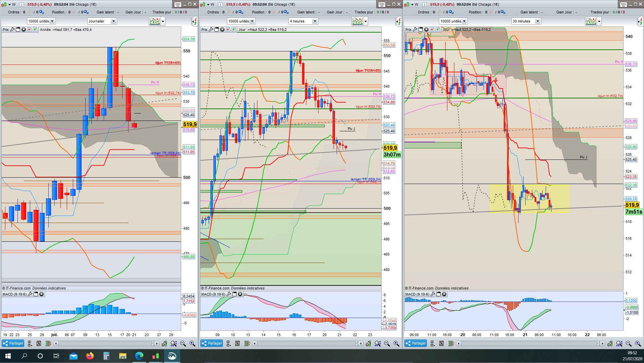Open 10000 unités dropdown in daily chart
The image size is (644, 363).
point(41,21)
